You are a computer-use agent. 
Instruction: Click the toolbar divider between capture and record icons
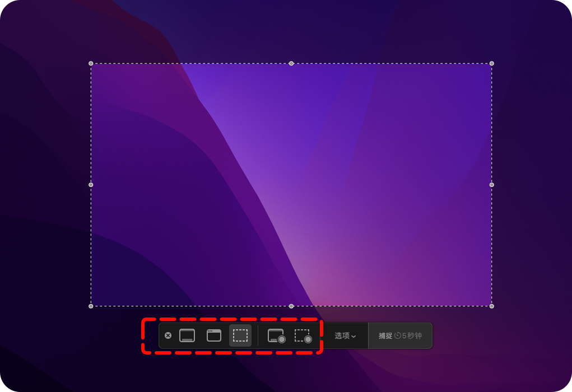click(x=258, y=335)
